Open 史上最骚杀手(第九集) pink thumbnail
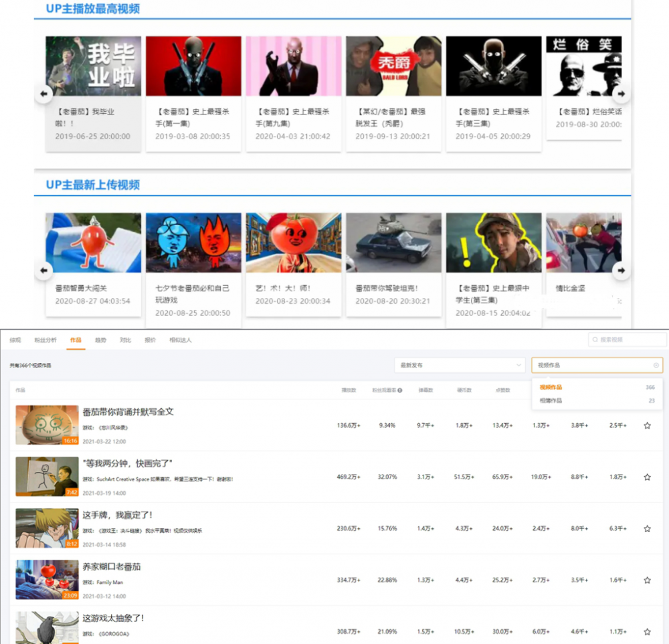Viewport: 669px width, 644px height. [x=294, y=66]
